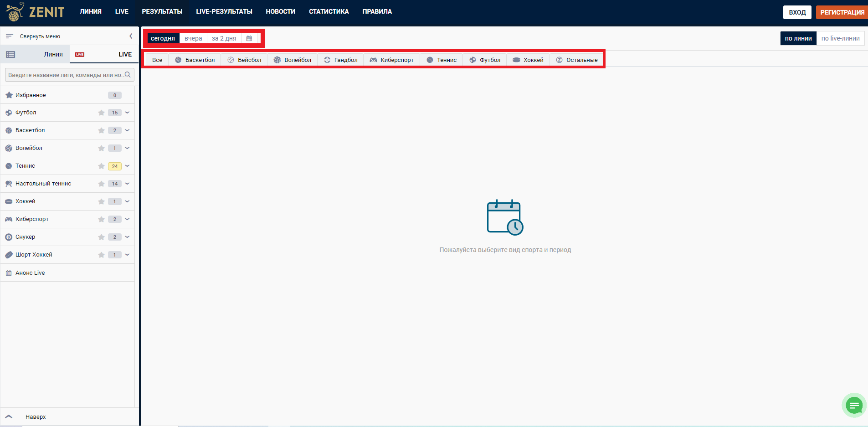868x427 pixels.
Task: Switch to по live-линии results
Action: [x=841, y=38]
